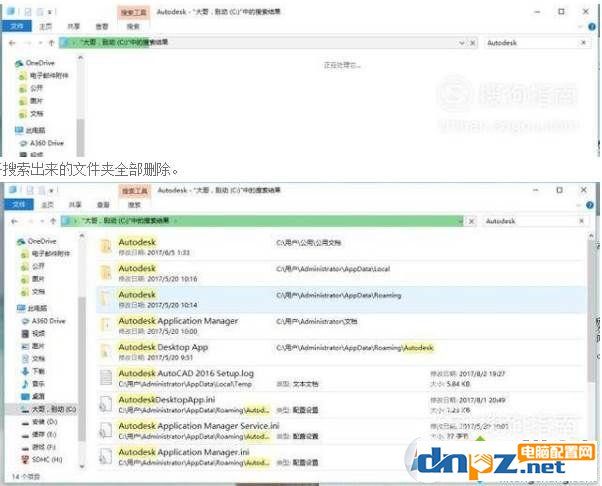This screenshot has width=602, height=486.
Task: Click the path C:\用户\Administrator\AppData\Local text
Action: 333,269
